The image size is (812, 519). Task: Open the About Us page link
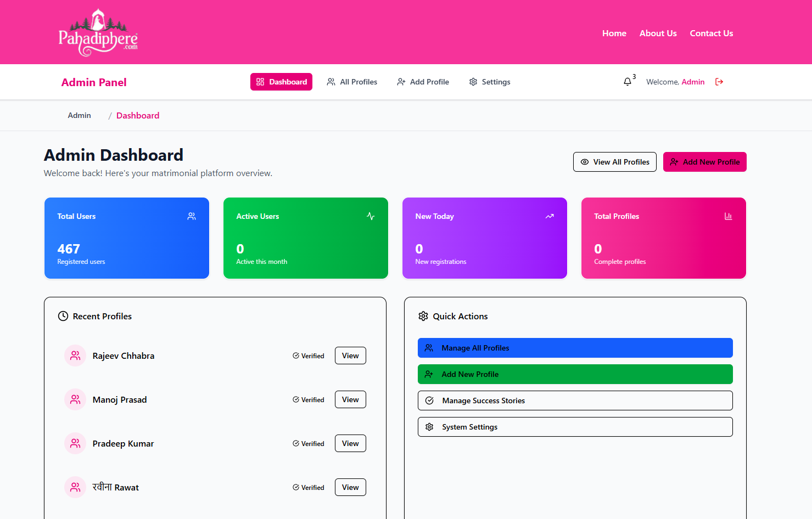click(x=658, y=33)
